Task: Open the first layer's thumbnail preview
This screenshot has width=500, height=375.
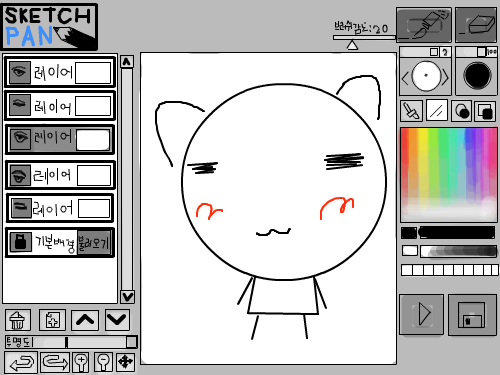Action: (x=93, y=73)
